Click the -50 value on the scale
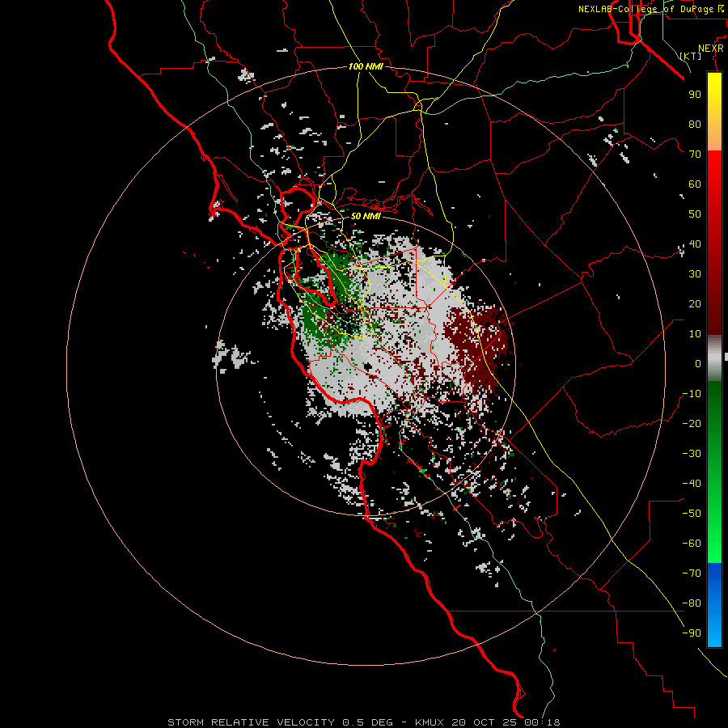 [x=692, y=514]
